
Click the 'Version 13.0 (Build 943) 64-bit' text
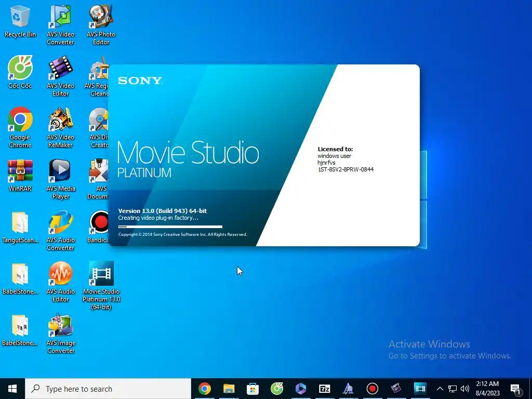click(163, 211)
